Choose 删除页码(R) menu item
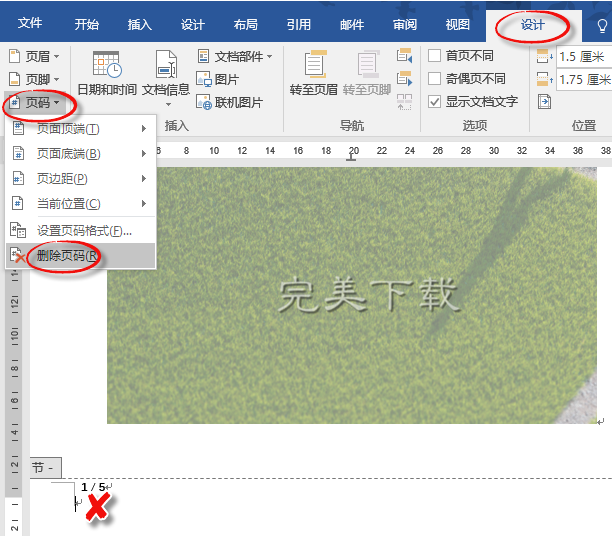 click(80, 256)
